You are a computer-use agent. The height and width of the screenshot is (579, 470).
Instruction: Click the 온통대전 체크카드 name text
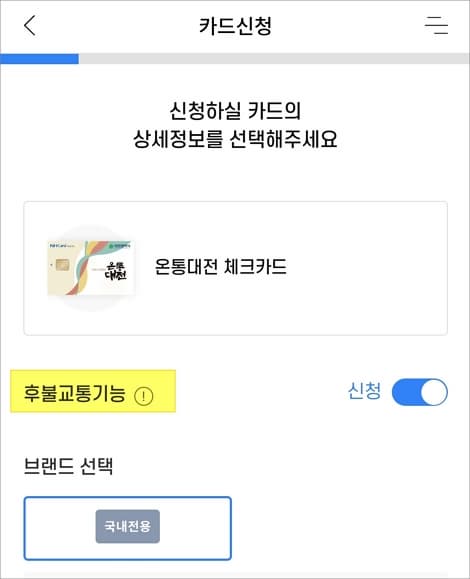(x=220, y=267)
